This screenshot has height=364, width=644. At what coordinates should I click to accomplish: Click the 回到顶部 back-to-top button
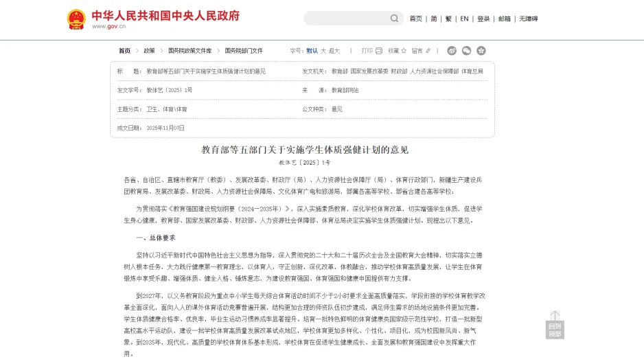click(x=555, y=325)
